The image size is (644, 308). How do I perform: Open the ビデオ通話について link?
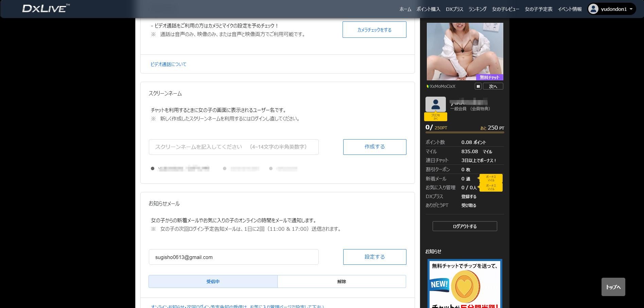point(169,64)
